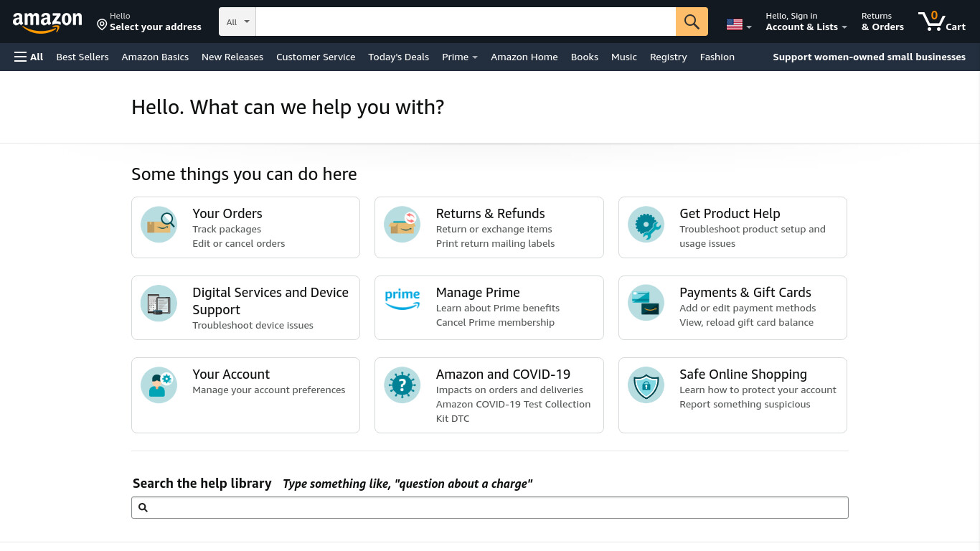The image size is (980, 551).
Task: Click 'Edit or cancel orders' text
Action: pos(239,243)
